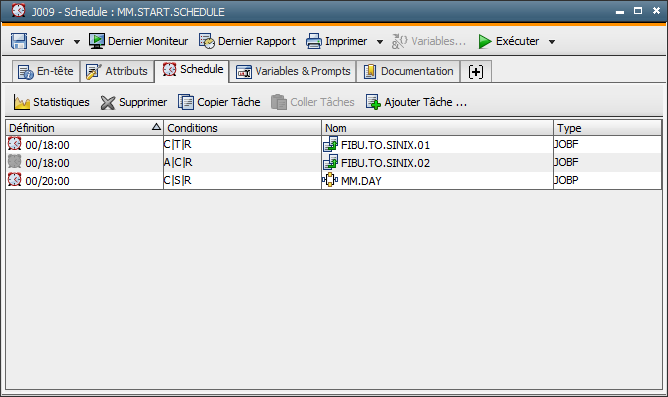Expand the Imprimer dropdown arrow

coord(380,42)
